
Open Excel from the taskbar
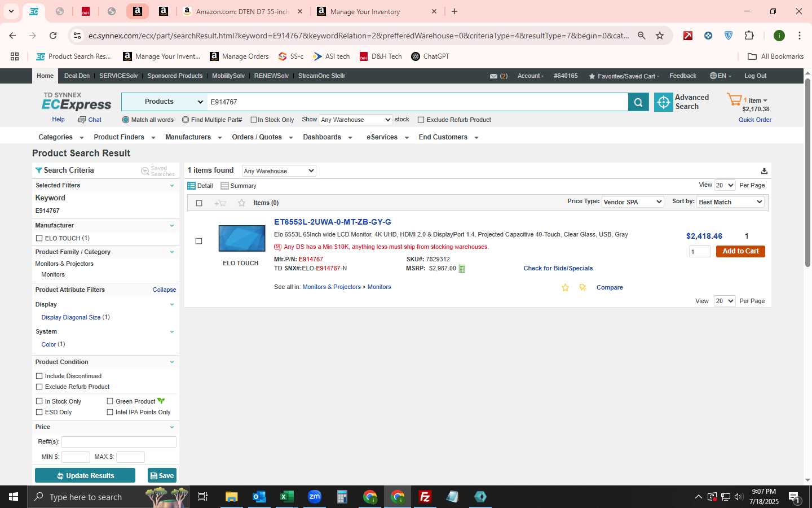pyautogui.click(x=286, y=497)
